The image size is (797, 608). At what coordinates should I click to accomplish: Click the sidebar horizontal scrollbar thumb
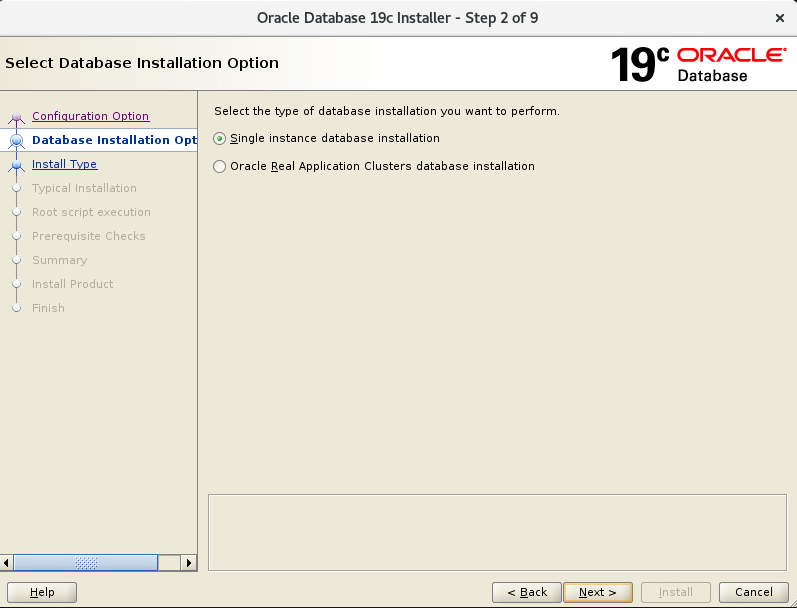pos(85,563)
